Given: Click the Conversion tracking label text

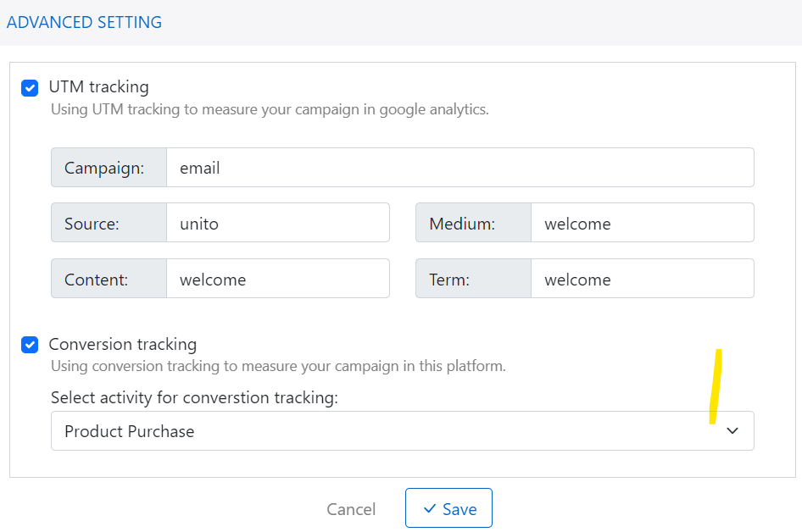Looking at the screenshot, I should click(x=122, y=344).
